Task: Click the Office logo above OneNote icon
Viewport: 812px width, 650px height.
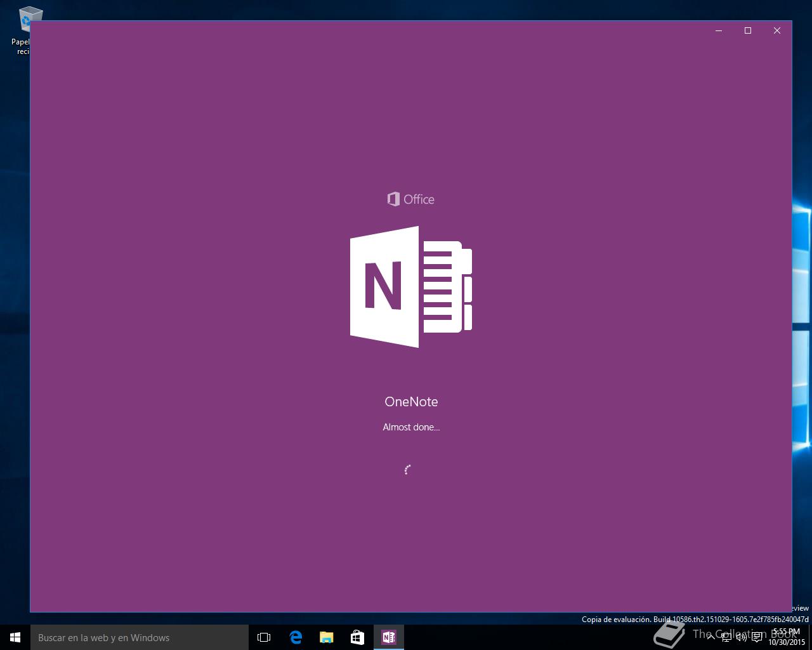Action: click(411, 199)
